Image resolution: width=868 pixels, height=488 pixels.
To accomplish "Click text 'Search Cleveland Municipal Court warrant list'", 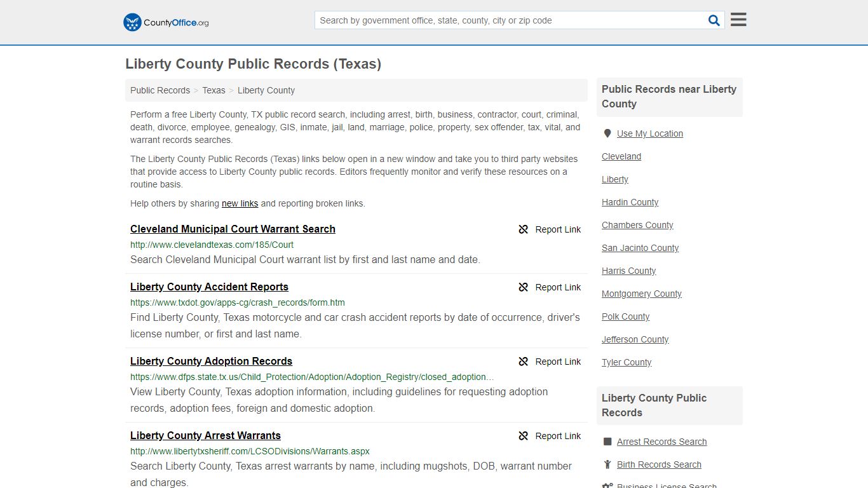I will tap(233, 259).
